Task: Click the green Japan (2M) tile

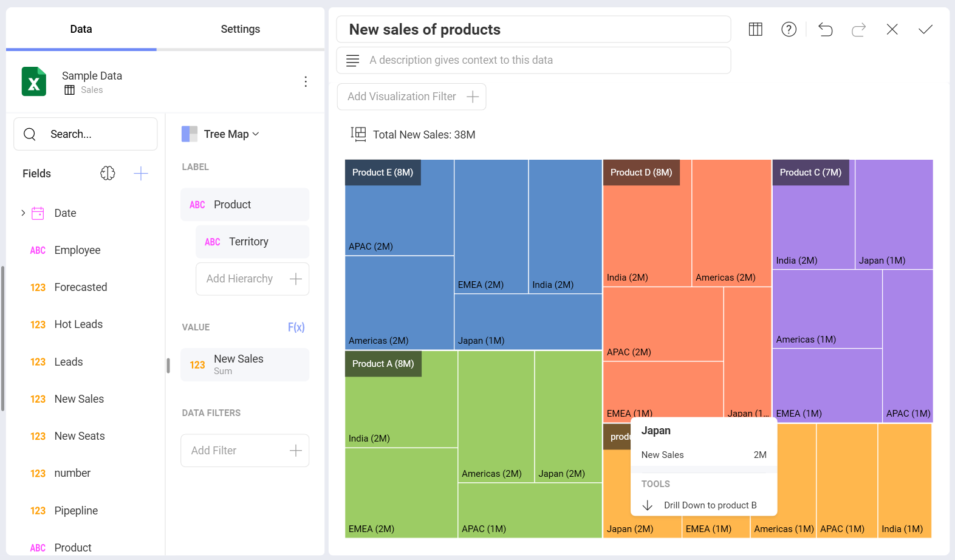Action: [x=568, y=417]
